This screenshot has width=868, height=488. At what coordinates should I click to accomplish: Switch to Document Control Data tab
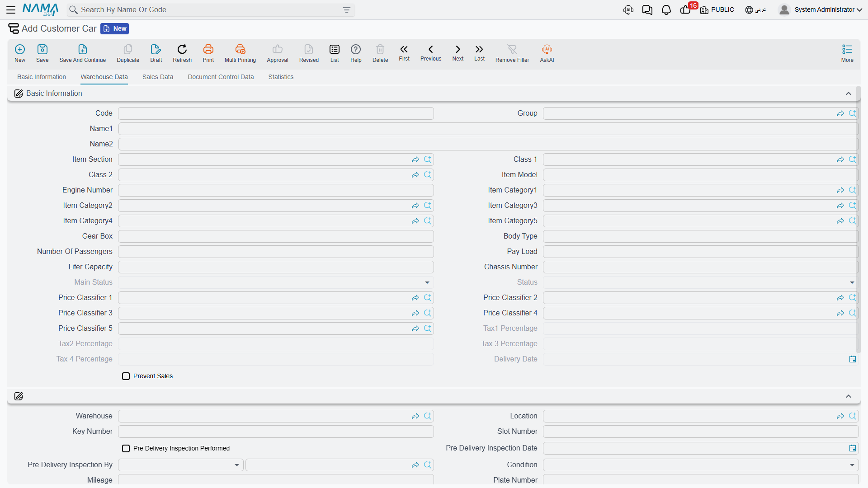point(221,77)
